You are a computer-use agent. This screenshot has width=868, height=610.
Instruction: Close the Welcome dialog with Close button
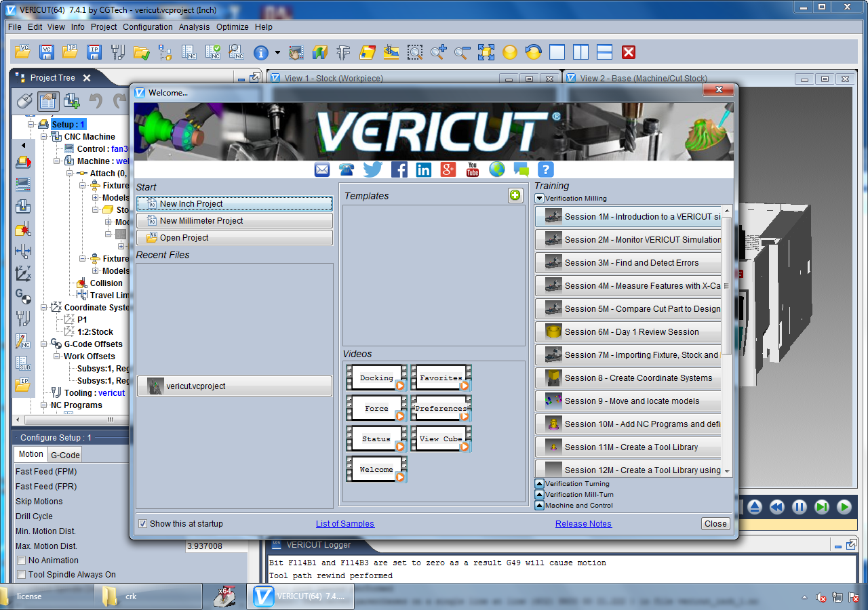click(715, 524)
